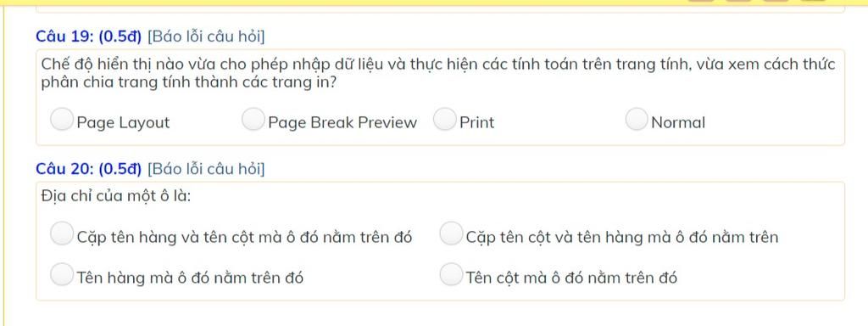The image size is (868, 326).
Task: Click the question text 'Địa chỉ của một ô là:'
Action: coord(116,196)
